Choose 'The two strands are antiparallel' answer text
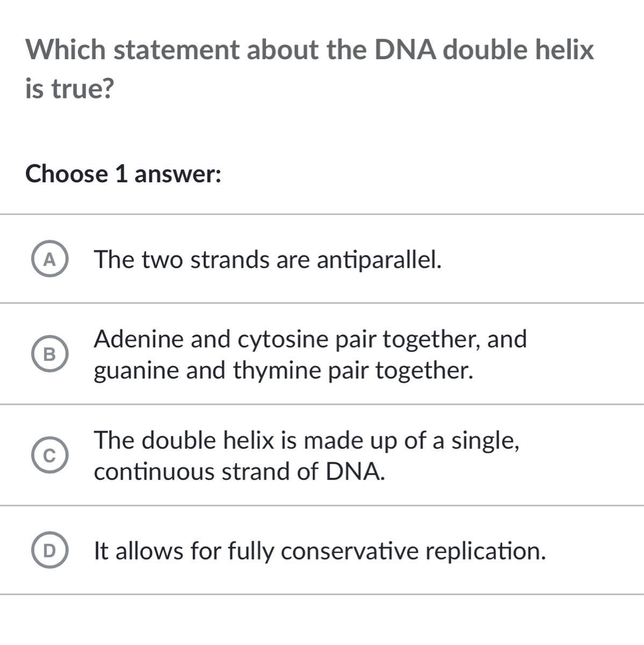This screenshot has width=644, height=645. 268,260
